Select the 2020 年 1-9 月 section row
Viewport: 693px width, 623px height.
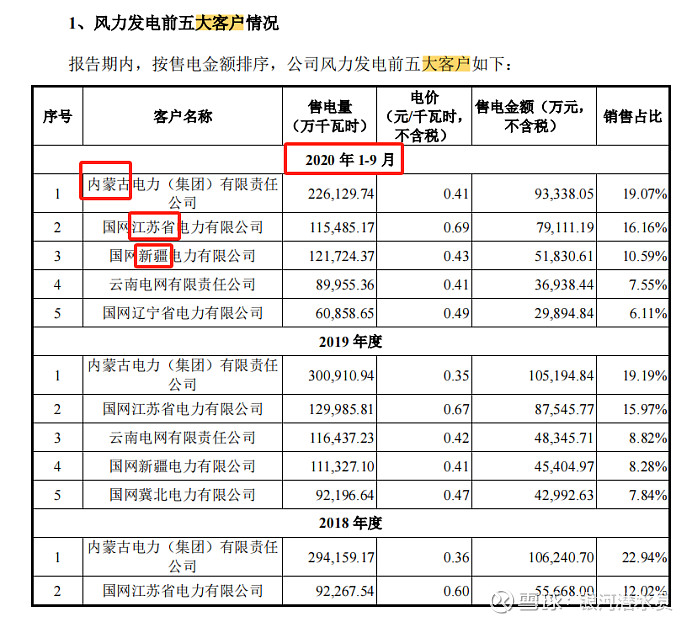point(351,160)
